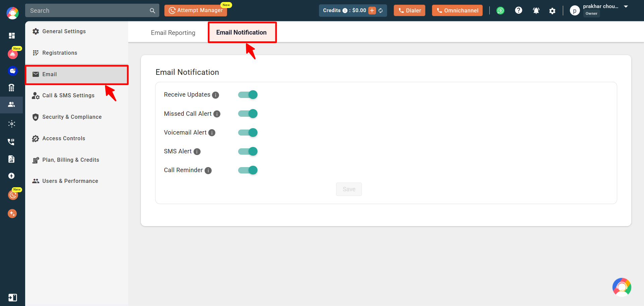Screen dimensions: 644x306
Task: Open Registrations in sidebar
Action: [76, 53]
